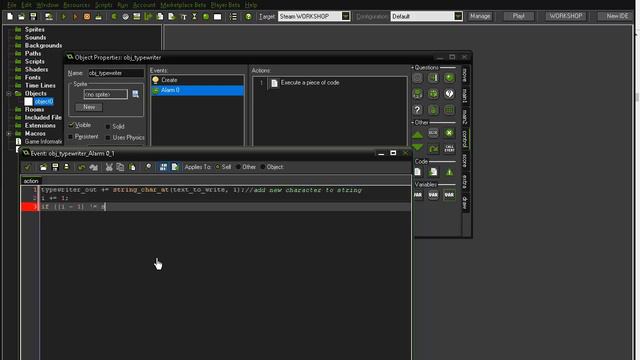Toggle the Uses Physics checkbox
Screen dimensions: 640x360
tap(108, 138)
